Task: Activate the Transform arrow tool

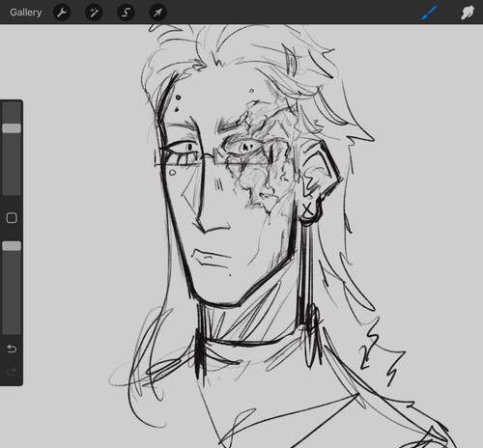Action: coord(158,13)
